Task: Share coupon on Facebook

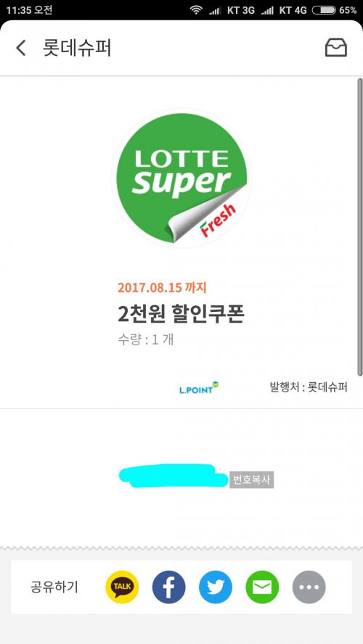Action: (168, 587)
